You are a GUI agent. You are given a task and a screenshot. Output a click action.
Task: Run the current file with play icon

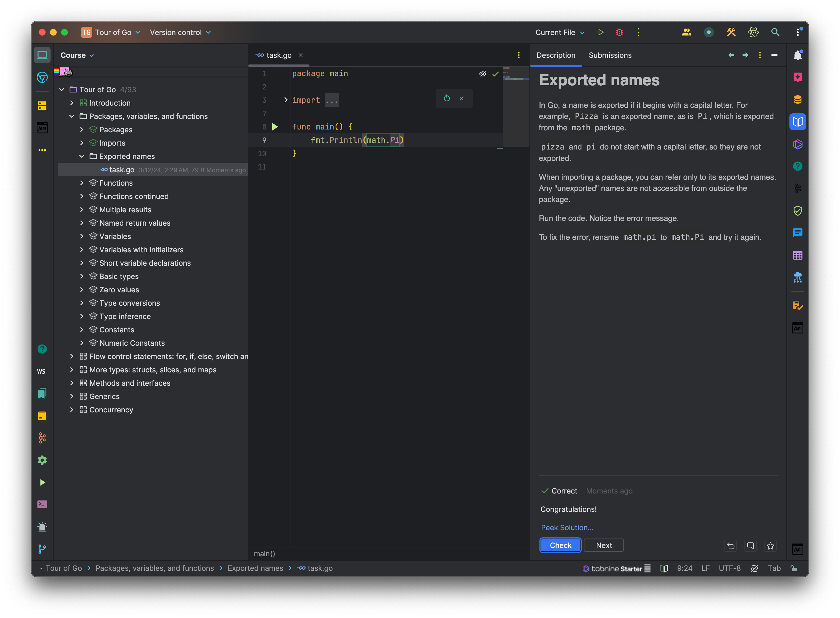pyautogui.click(x=601, y=33)
